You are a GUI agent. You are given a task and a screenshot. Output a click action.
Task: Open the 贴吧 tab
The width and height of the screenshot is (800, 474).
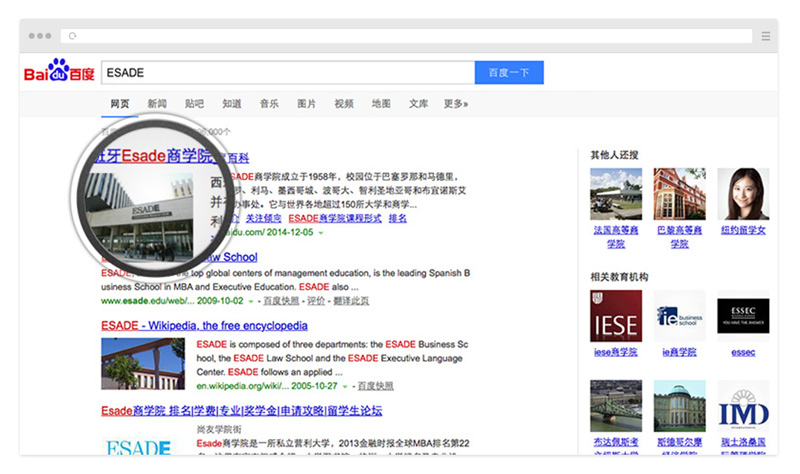click(194, 104)
